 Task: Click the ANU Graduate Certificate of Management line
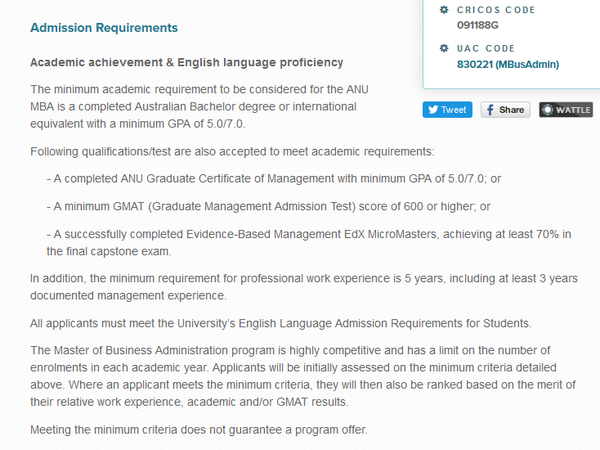[x=274, y=179]
